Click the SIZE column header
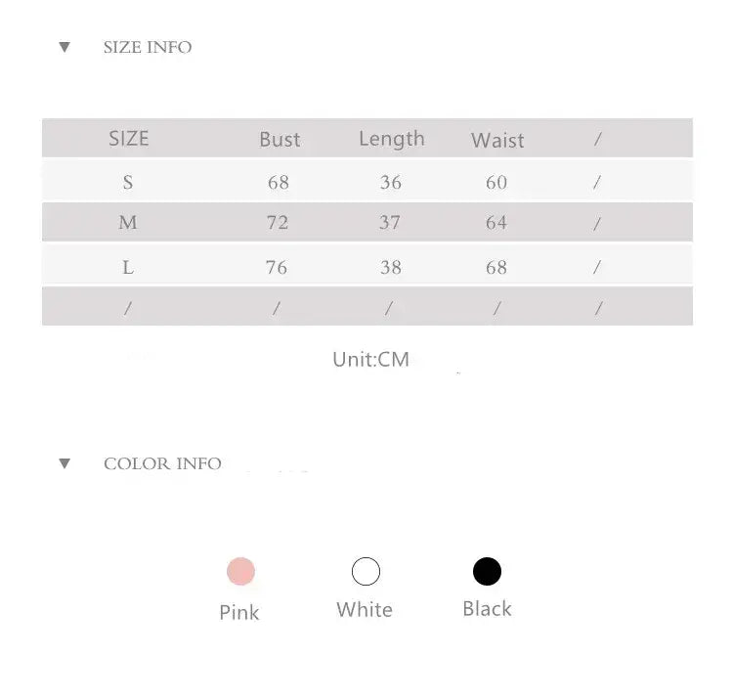Screen dimensions: 733x700 pos(129,139)
